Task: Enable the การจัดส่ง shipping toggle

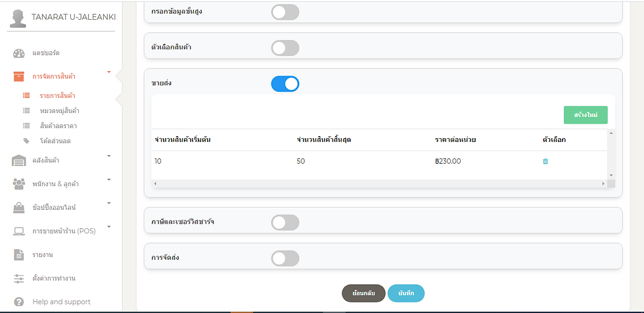Action: click(285, 258)
